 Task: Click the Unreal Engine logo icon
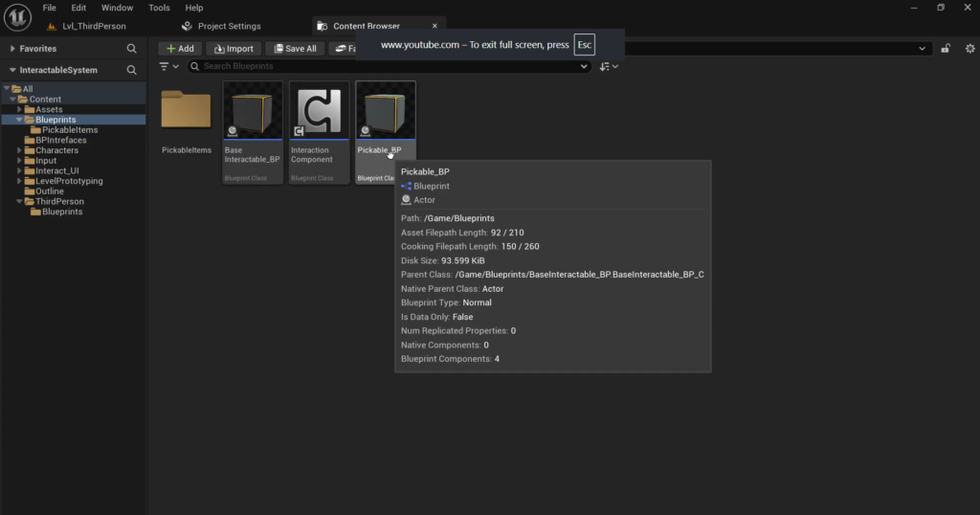[x=17, y=17]
